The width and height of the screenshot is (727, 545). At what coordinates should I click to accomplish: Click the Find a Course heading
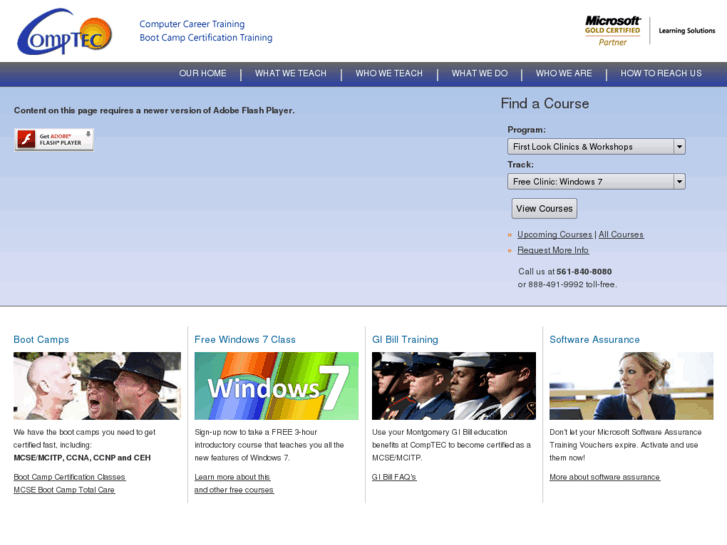tap(545, 103)
